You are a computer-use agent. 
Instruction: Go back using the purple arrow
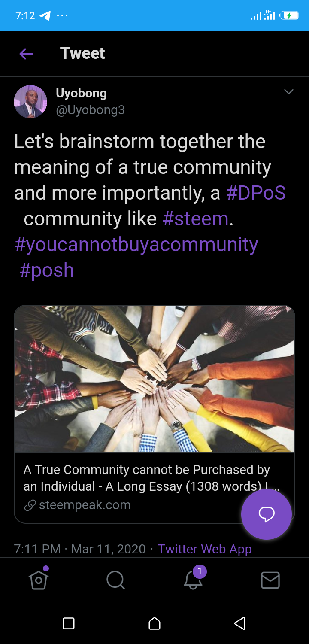pos(26,54)
